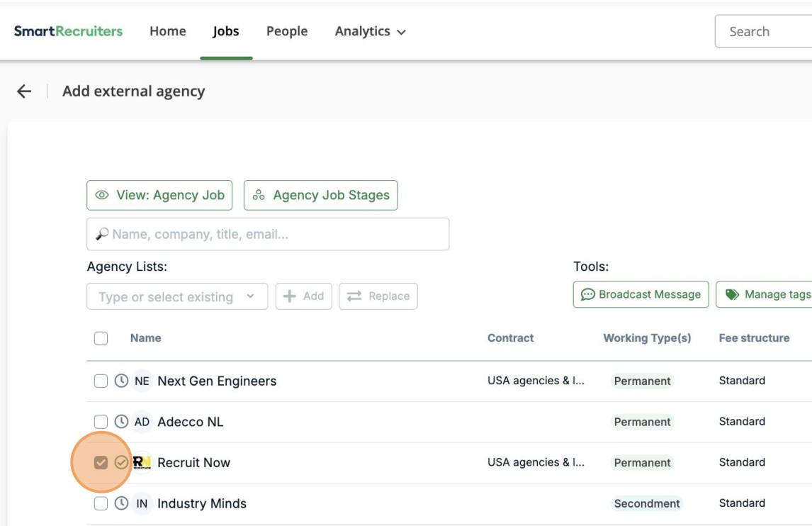Open the Agency Lists select dropdown
Screen dimensions: 812x526
[177, 296]
